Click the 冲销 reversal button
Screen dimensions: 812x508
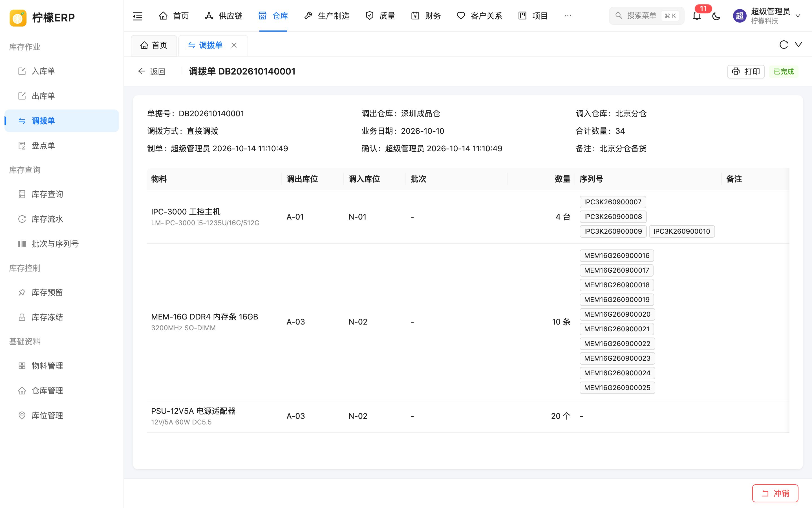pos(775,493)
